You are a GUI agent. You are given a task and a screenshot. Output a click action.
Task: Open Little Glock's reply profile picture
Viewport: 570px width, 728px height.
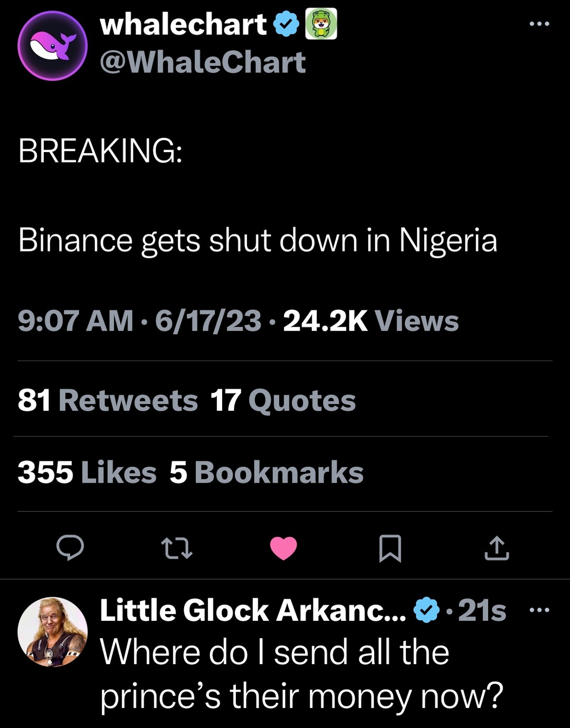click(x=52, y=632)
